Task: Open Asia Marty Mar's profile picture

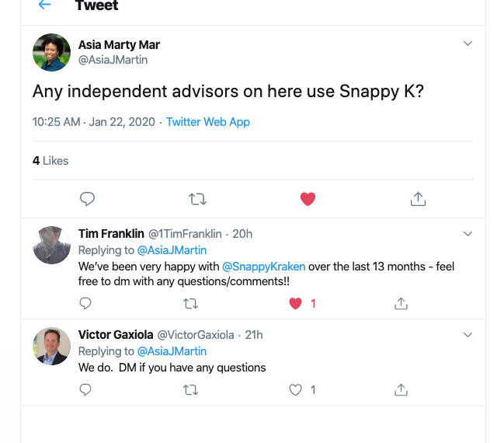Action: point(51,52)
